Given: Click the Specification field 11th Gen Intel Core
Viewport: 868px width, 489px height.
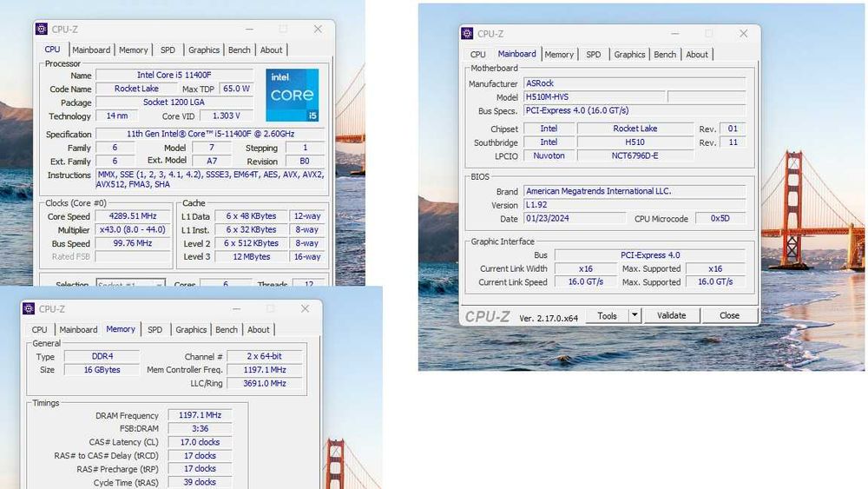Looking at the screenshot, I should tap(210, 134).
